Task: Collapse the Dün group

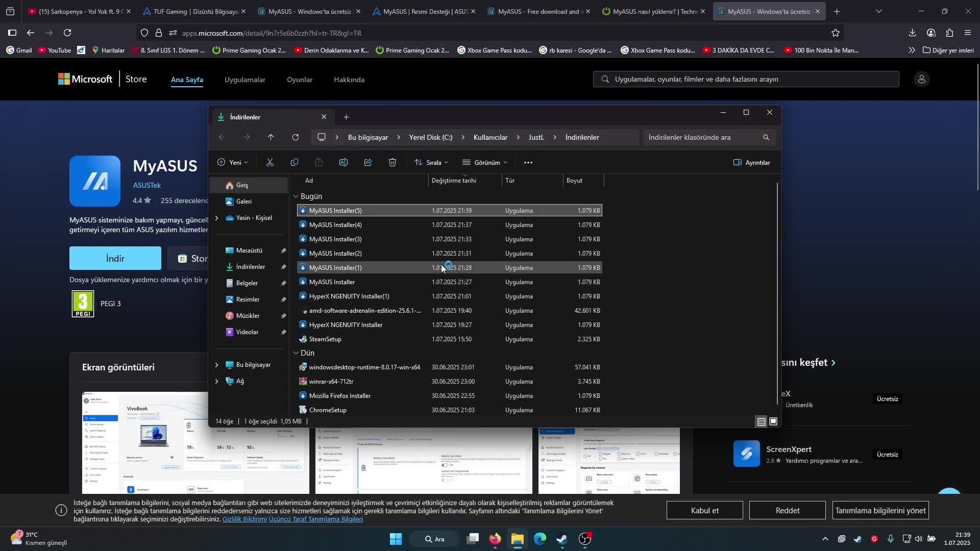Action: point(296,353)
